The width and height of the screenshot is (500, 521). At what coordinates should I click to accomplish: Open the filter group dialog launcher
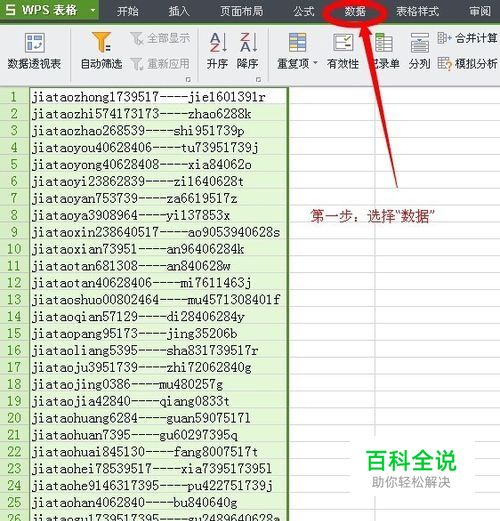pos(188,79)
